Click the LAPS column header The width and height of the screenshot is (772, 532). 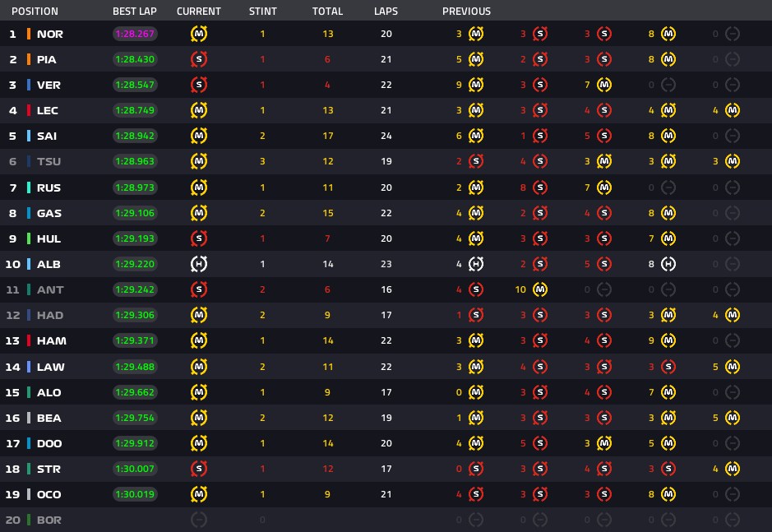coord(386,11)
